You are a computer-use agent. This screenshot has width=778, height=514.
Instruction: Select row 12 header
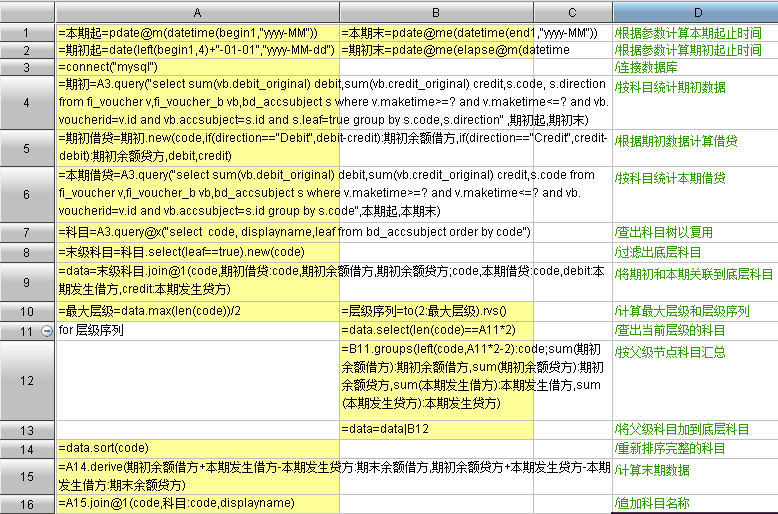click(x=27, y=380)
